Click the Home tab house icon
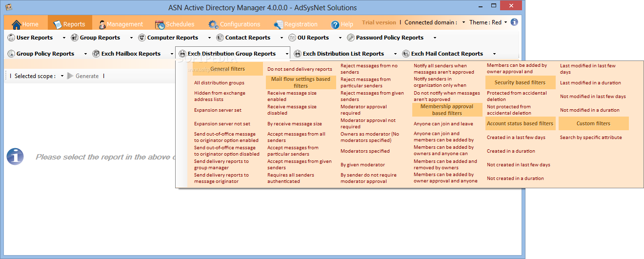Screen dimensions: 644x259 click(16, 24)
